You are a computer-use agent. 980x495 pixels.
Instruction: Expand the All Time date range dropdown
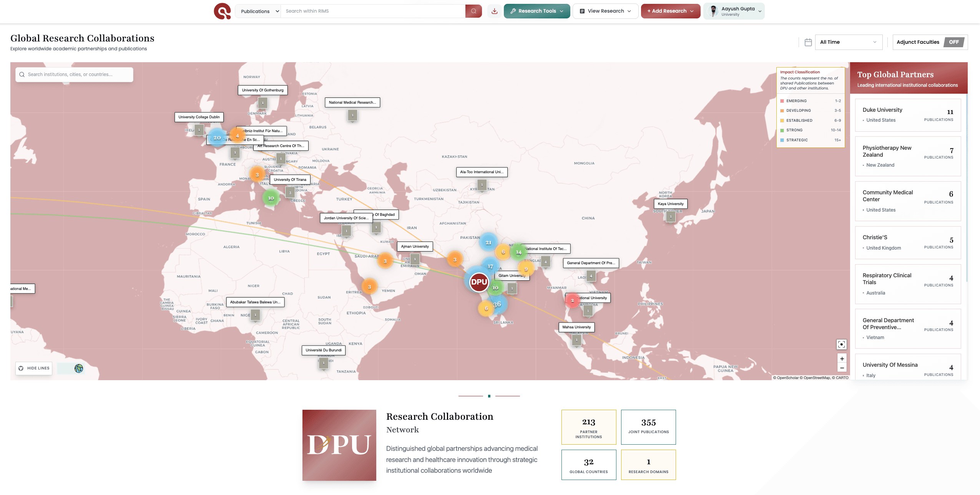(x=849, y=42)
